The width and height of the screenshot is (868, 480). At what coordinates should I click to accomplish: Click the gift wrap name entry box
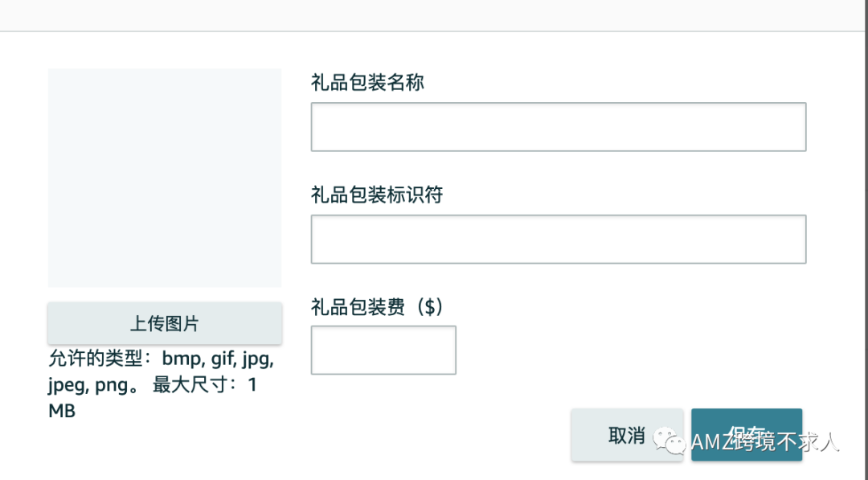(558, 126)
